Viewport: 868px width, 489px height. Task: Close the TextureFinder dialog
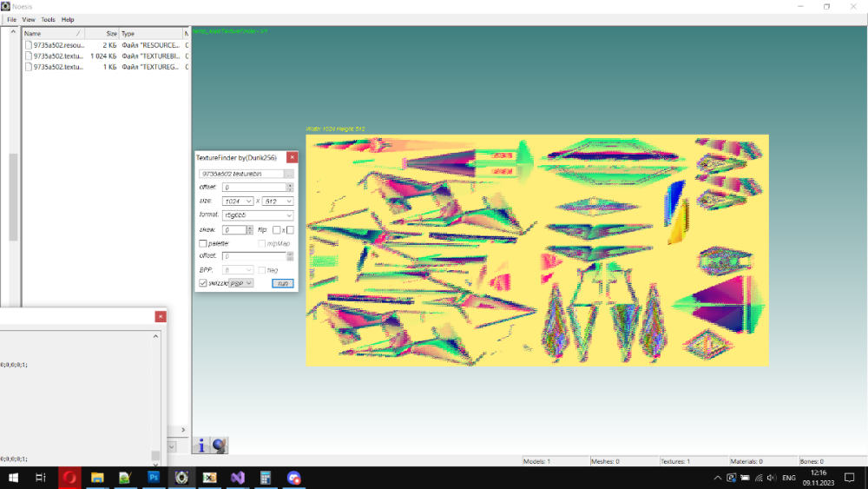coord(292,157)
